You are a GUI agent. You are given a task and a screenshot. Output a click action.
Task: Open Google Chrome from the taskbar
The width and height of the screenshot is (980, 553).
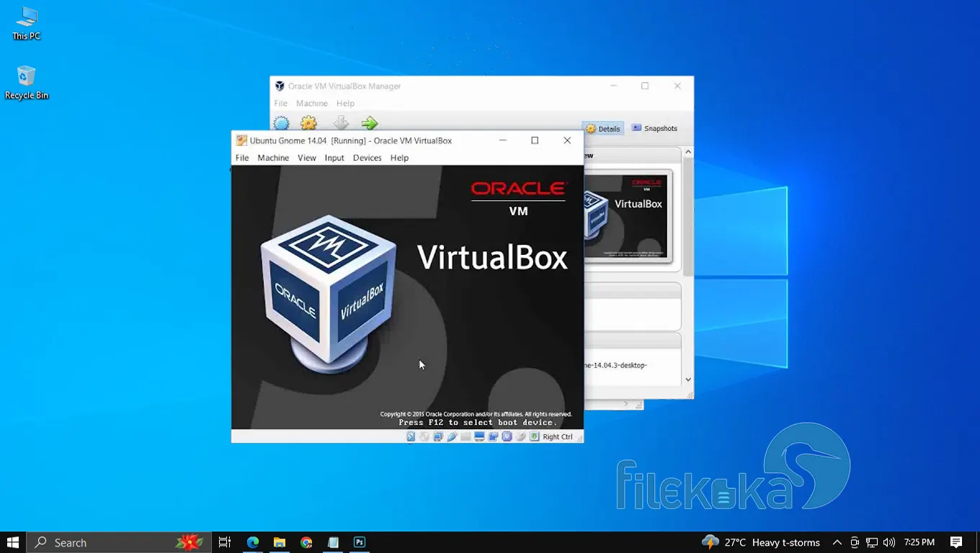[306, 542]
